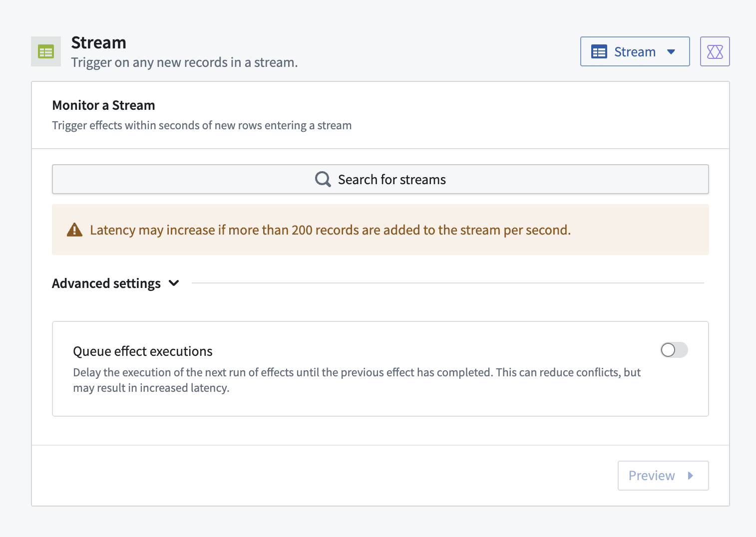Click the Monitor a Stream heading

(x=103, y=105)
